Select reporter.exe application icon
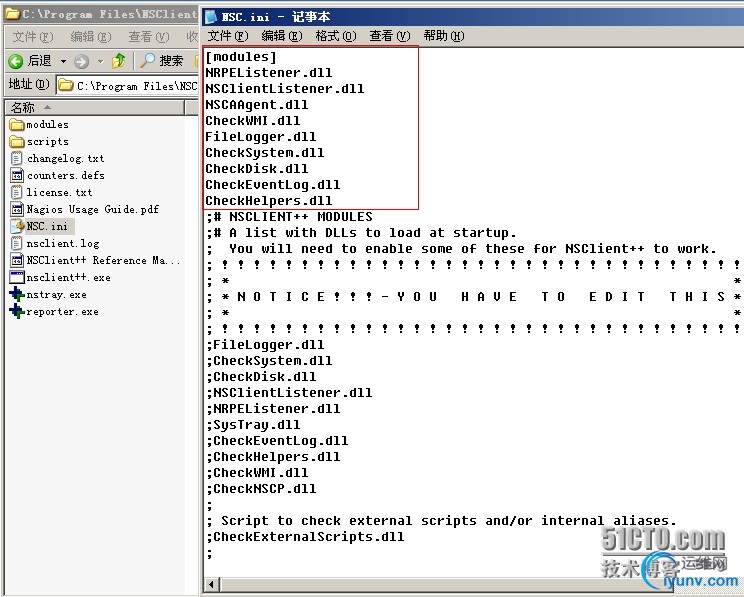The image size is (744, 597). (x=17, y=311)
